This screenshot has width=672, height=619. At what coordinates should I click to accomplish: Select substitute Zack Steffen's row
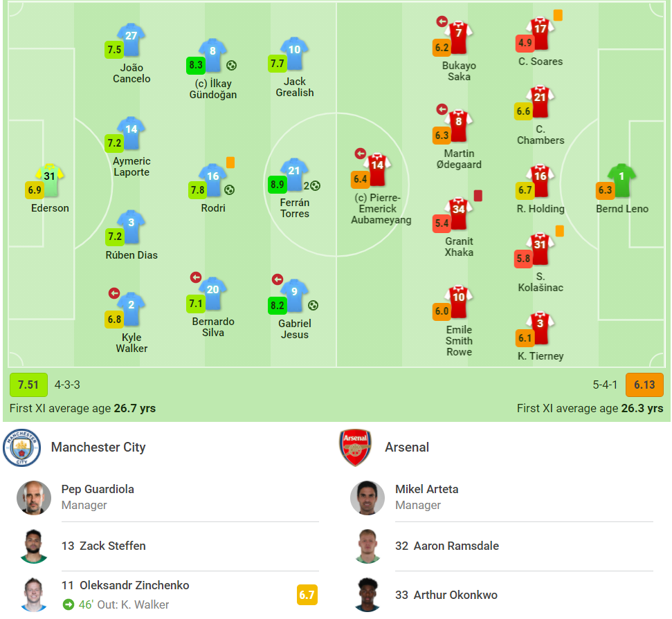tap(112, 546)
